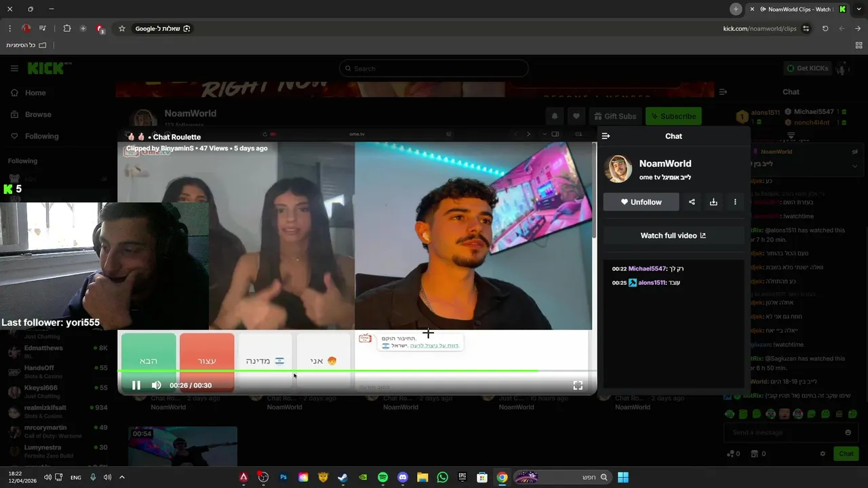Open the clip more options three-dot menu
Image resolution: width=868 pixels, height=488 pixels.
[x=735, y=202]
